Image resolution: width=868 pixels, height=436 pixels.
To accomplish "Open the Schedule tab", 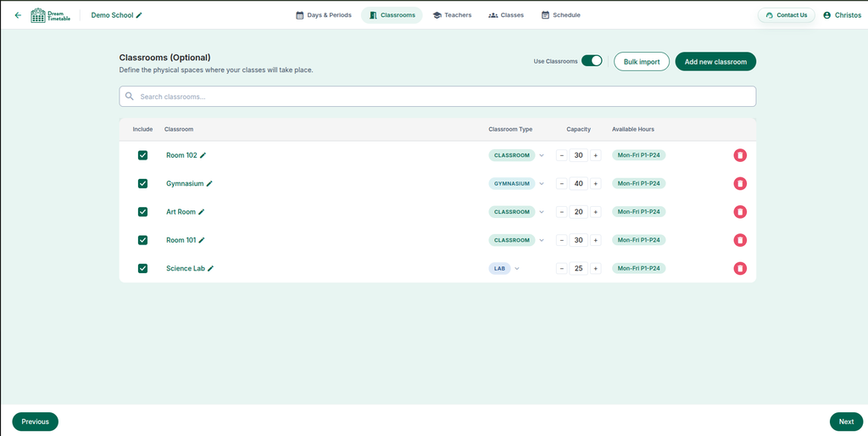I will click(x=561, y=15).
